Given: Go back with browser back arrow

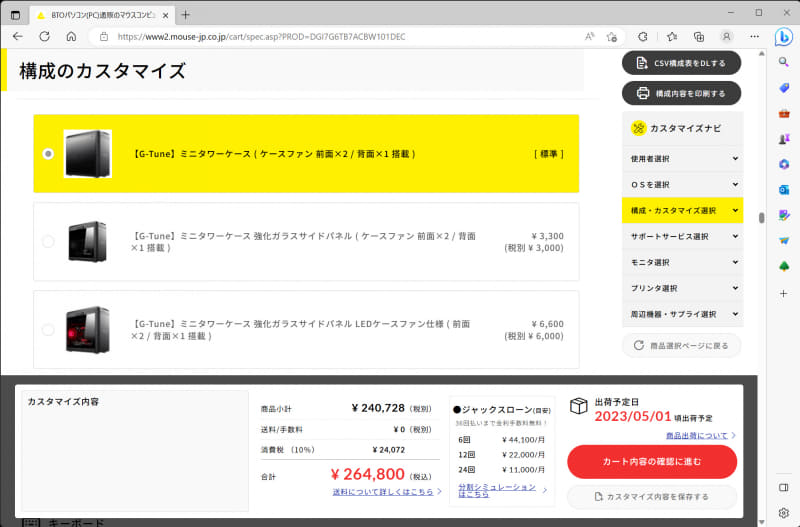Looking at the screenshot, I should (18, 37).
